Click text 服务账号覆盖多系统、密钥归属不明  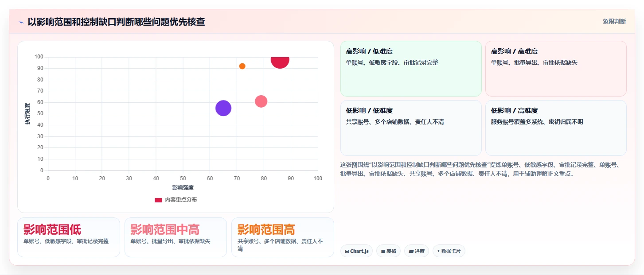click(x=537, y=122)
